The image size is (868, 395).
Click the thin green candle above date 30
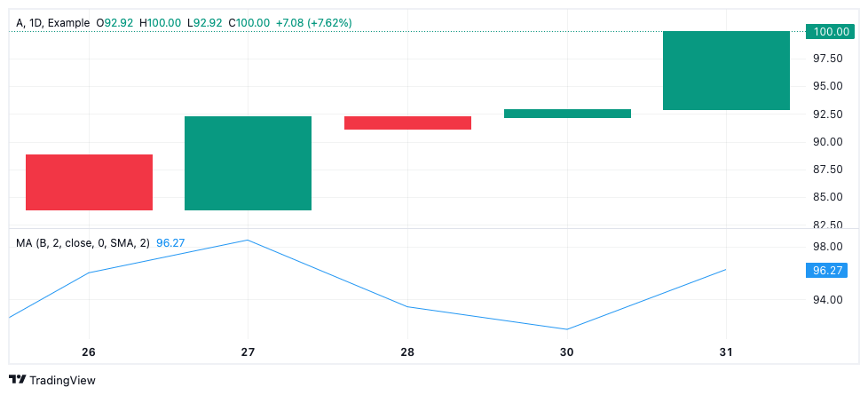(567, 114)
